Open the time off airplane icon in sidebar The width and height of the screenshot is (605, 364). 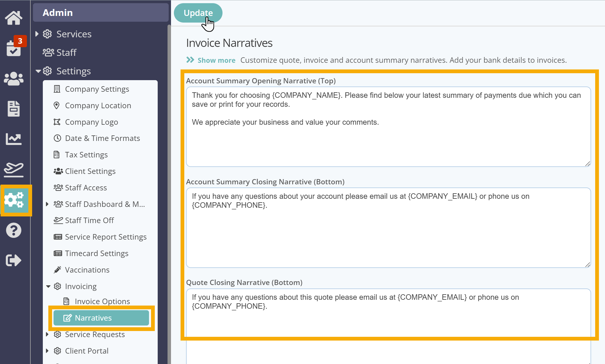(x=14, y=170)
